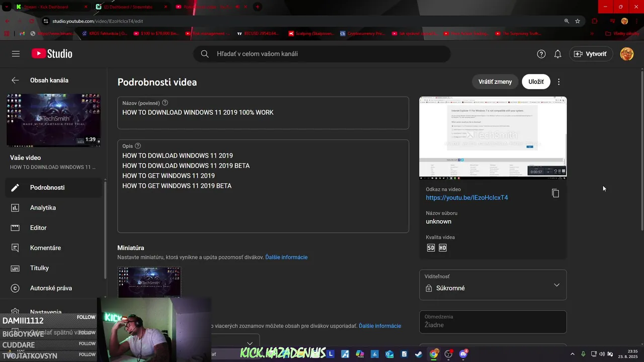
Task: Open the BTCUSD bookmark in bookmarks bar
Action: pos(257,34)
